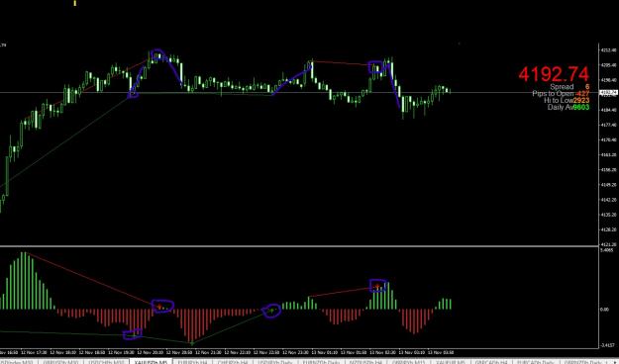
Task: Open the EURUSD H4 chart tab
Action: [x=193, y=361]
